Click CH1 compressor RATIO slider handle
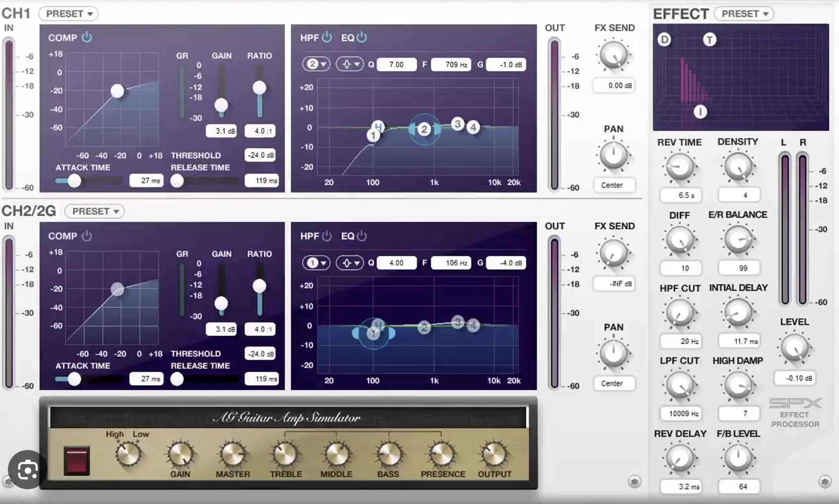 pyautogui.click(x=259, y=88)
